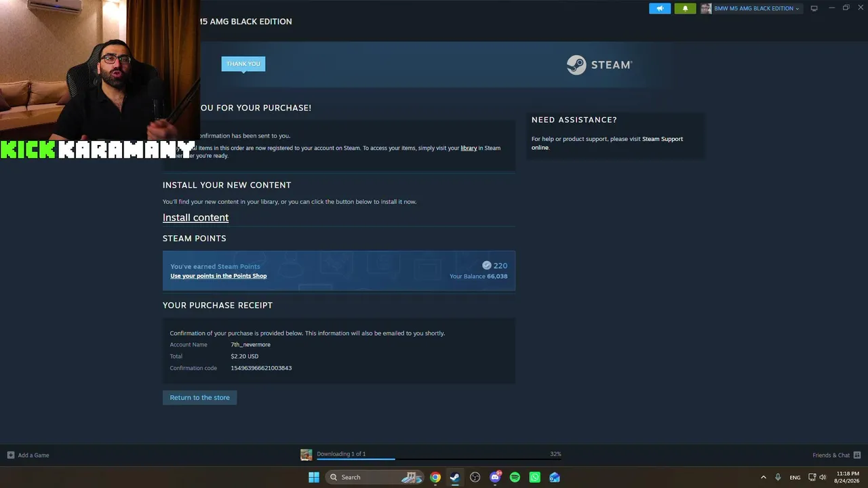
Task: Click the downloading game thumbnail
Action: pos(307,455)
